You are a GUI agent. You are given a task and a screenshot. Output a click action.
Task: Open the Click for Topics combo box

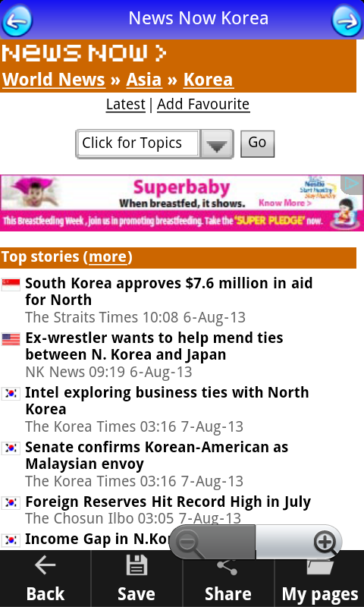pos(155,144)
